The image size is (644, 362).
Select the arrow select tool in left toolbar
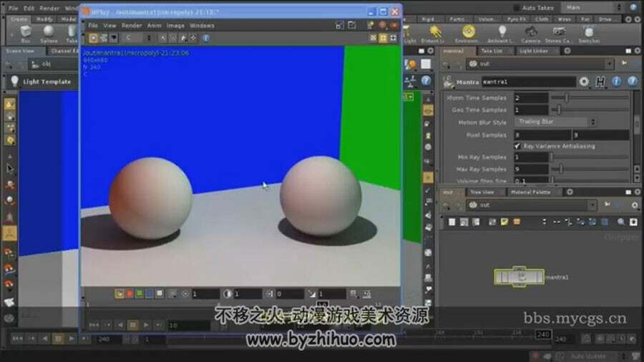[x=10, y=169]
